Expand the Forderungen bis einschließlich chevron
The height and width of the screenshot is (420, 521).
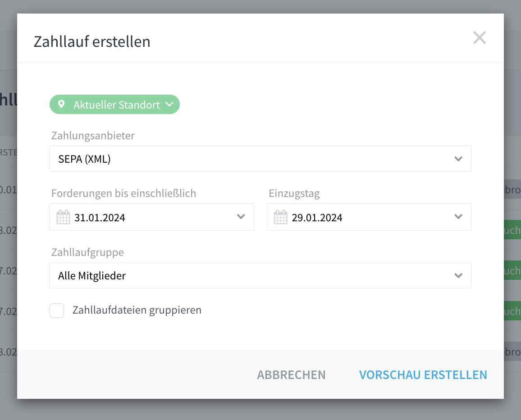tap(241, 217)
